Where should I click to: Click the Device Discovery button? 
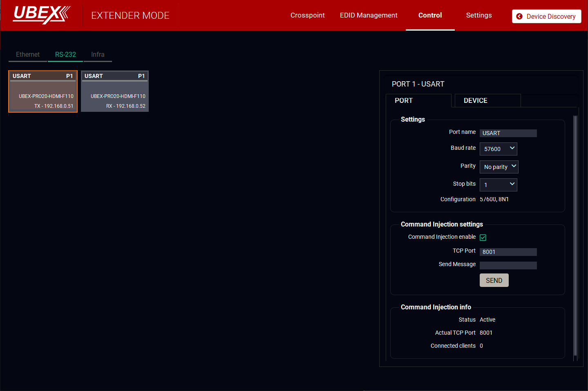[546, 16]
